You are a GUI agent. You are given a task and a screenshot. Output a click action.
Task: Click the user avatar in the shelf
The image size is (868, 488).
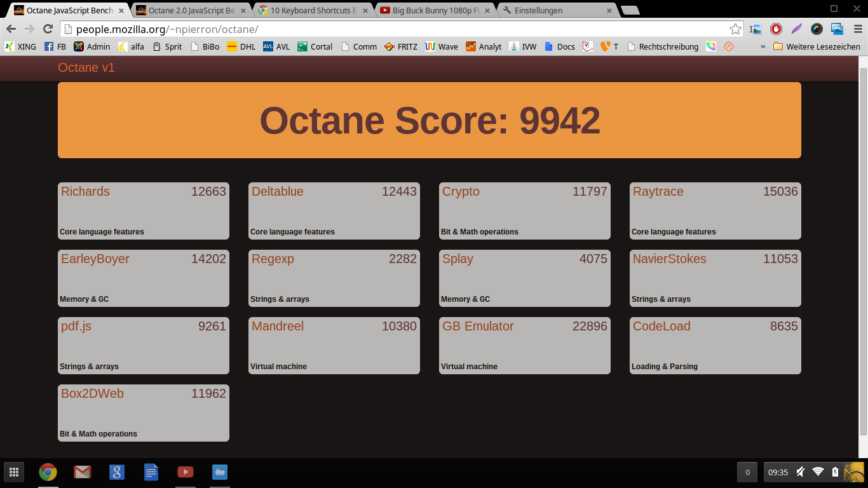click(853, 472)
